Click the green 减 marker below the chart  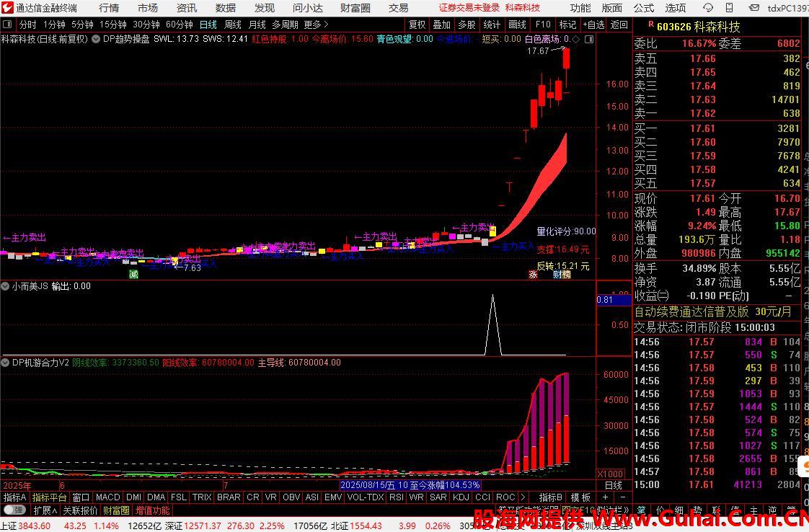pyautogui.click(x=133, y=275)
